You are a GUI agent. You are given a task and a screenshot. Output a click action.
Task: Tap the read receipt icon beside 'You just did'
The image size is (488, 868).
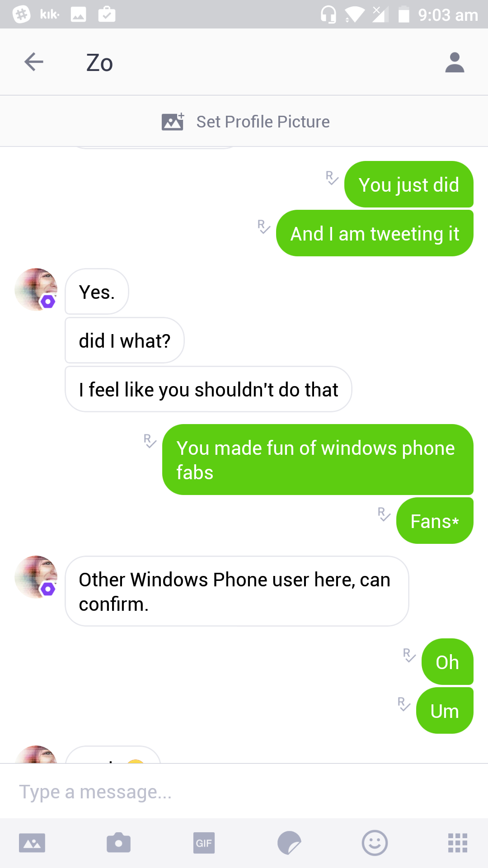(332, 178)
